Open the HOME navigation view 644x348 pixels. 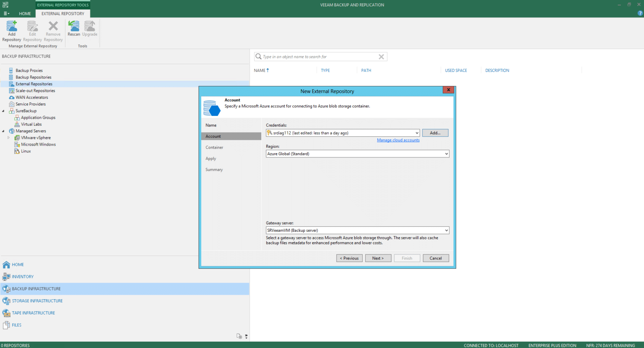pyautogui.click(x=125, y=265)
